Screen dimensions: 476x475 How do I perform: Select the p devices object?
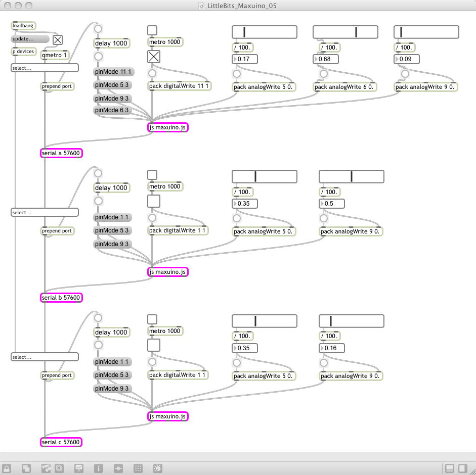tap(24, 52)
